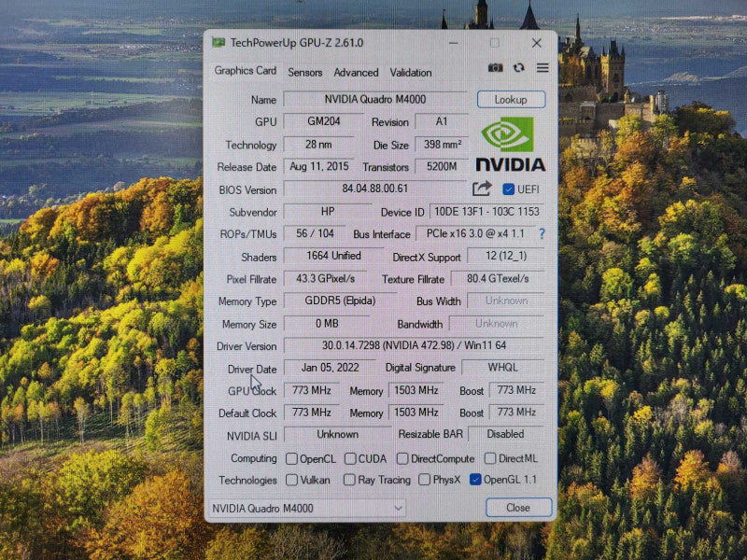747x560 pixels.
Task: Click the Lookup button
Action: click(511, 100)
